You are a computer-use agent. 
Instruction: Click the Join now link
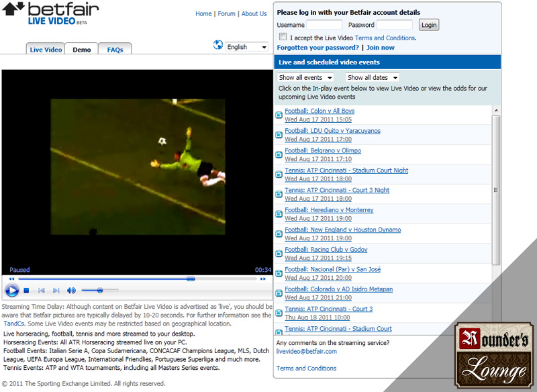coord(381,48)
